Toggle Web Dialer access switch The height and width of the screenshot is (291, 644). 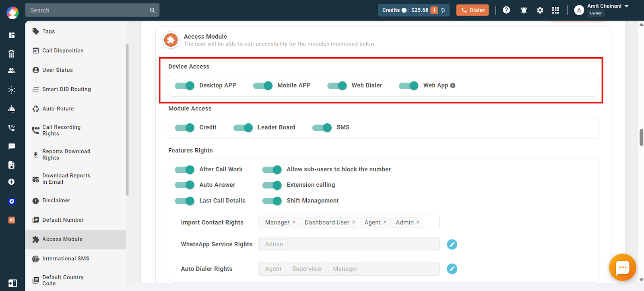pos(337,85)
